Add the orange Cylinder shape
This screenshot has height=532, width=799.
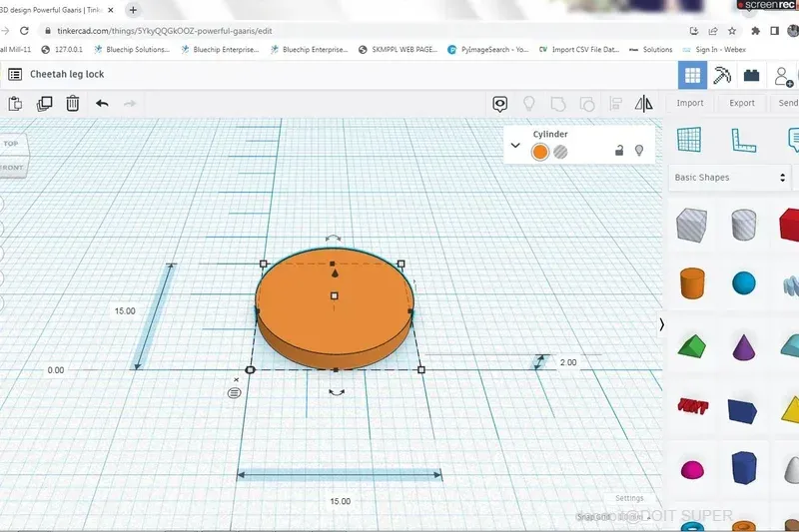(x=692, y=283)
